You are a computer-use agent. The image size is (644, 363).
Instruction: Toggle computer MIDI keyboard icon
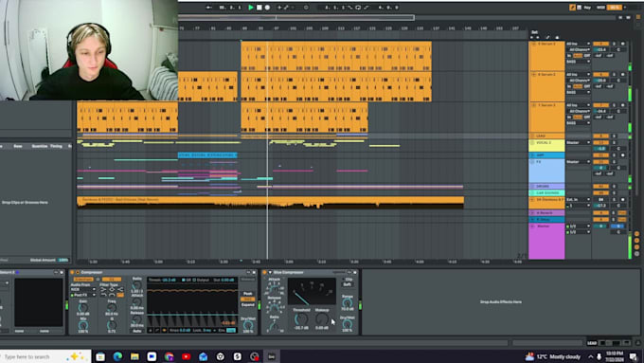579,8
